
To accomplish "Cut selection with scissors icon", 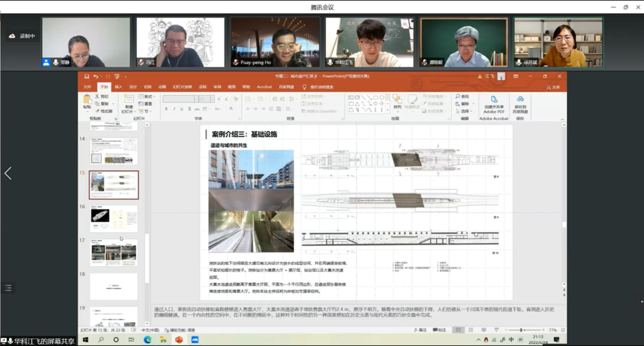I will (x=102, y=96).
